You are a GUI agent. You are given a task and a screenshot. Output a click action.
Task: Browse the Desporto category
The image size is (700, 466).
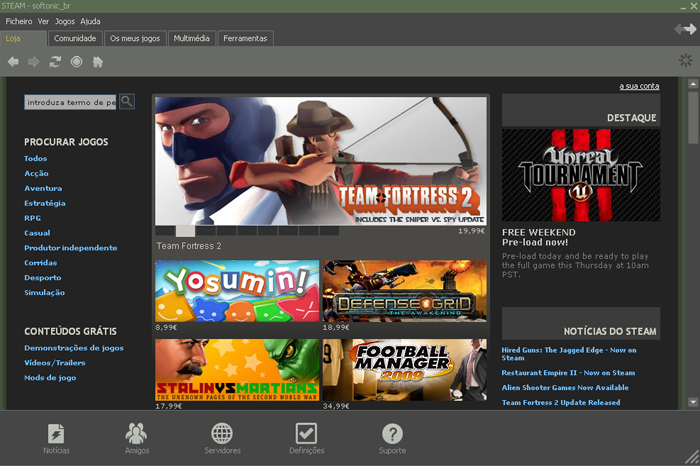point(43,278)
